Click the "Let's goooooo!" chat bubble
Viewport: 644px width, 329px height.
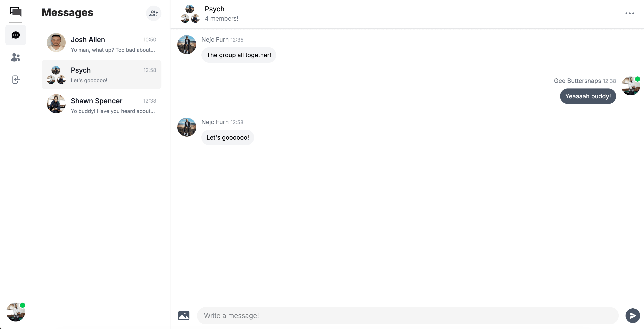coord(228,137)
